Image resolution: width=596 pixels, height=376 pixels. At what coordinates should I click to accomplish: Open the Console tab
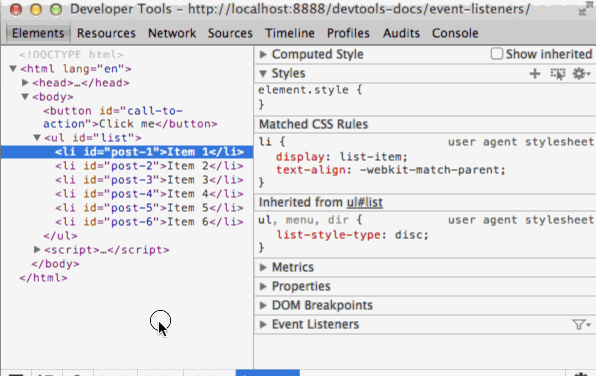pyautogui.click(x=455, y=33)
